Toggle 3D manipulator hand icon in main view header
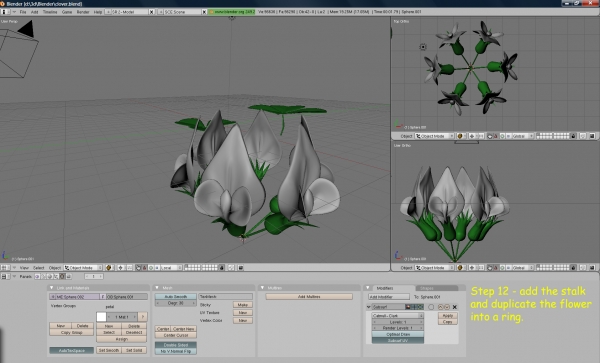 tap(138, 268)
